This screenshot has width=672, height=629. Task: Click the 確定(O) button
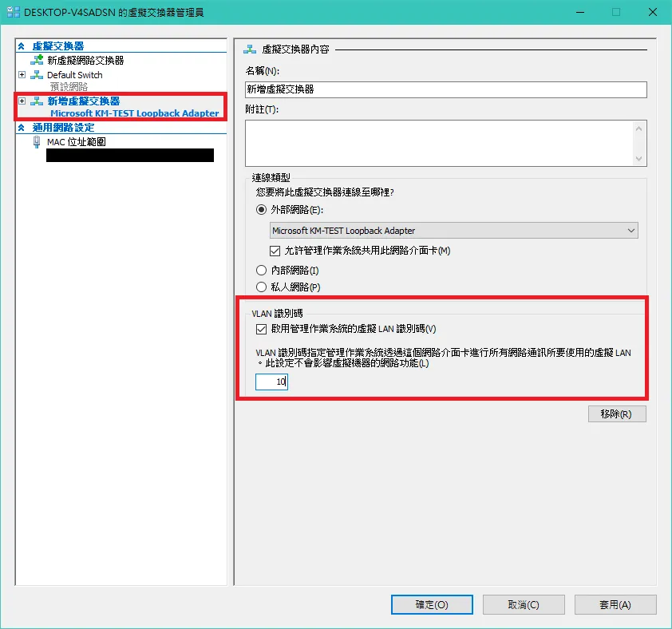432,604
